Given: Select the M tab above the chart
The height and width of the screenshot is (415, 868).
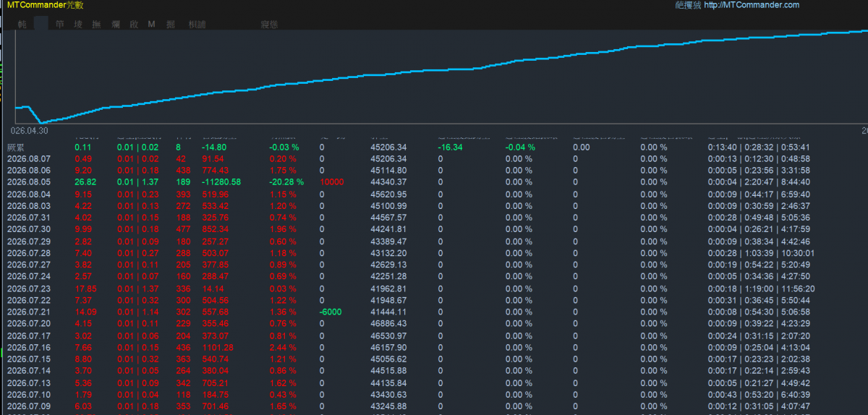Looking at the screenshot, I should (x=151, y=24).
